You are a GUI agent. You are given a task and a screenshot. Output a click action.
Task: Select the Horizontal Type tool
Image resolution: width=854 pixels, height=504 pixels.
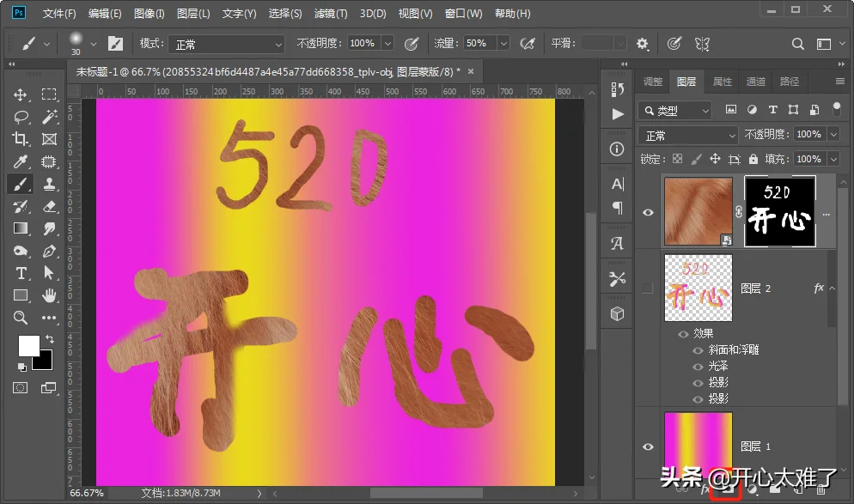20,273
